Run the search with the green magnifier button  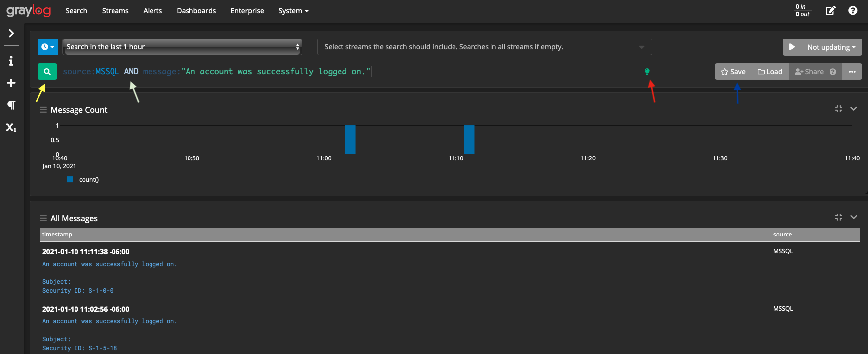(47, 72)
